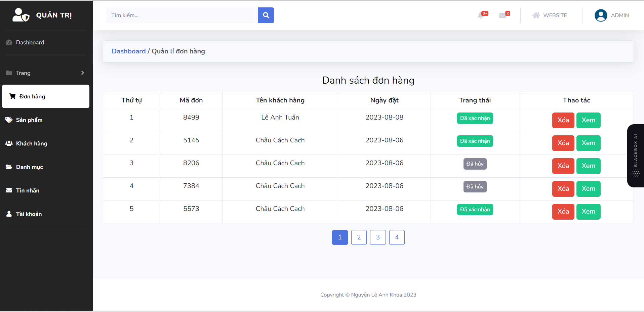Image resolution: width=644 pixels, height=312 pixels.
Task: Delete order 5573 with Xóa
Action: point(563,212)
